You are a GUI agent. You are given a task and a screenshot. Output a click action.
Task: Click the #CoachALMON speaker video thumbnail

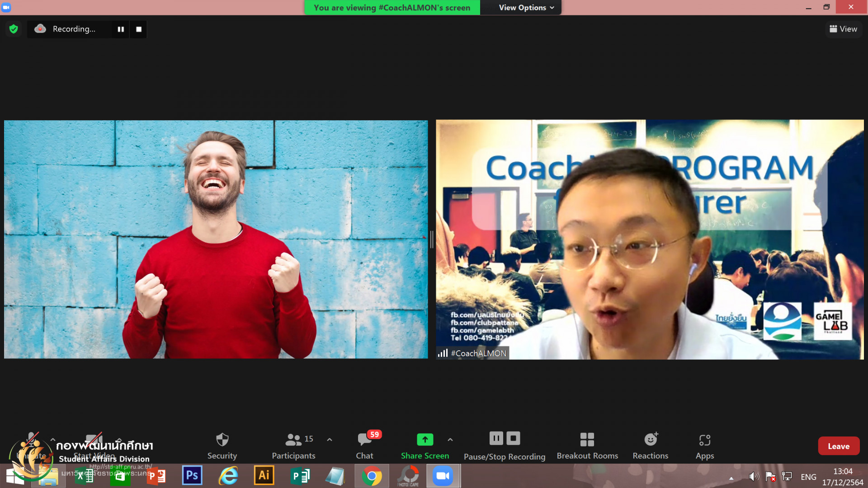[649, 239]
